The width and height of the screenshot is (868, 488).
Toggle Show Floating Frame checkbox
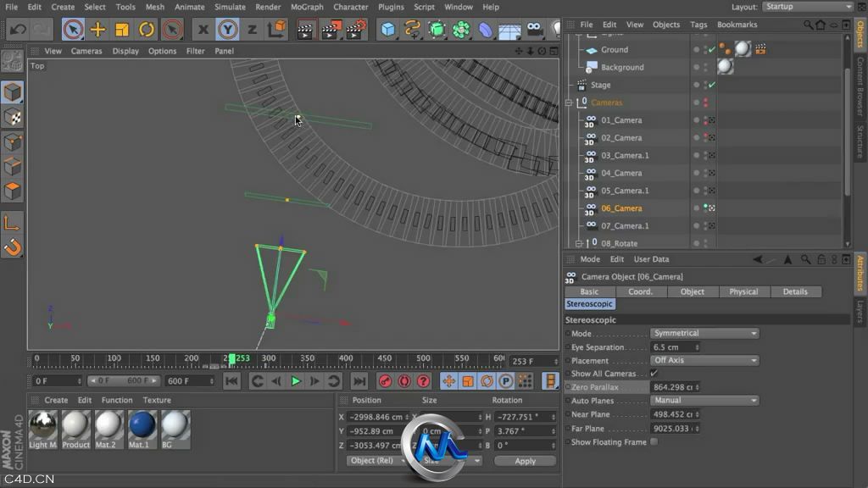pyautogui.click(x=654, y=442)
